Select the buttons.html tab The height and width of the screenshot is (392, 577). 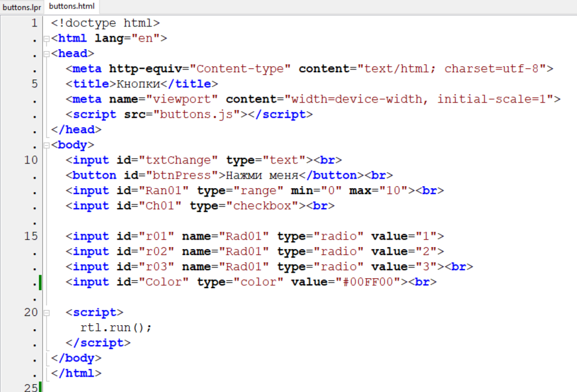click(72, 6)
